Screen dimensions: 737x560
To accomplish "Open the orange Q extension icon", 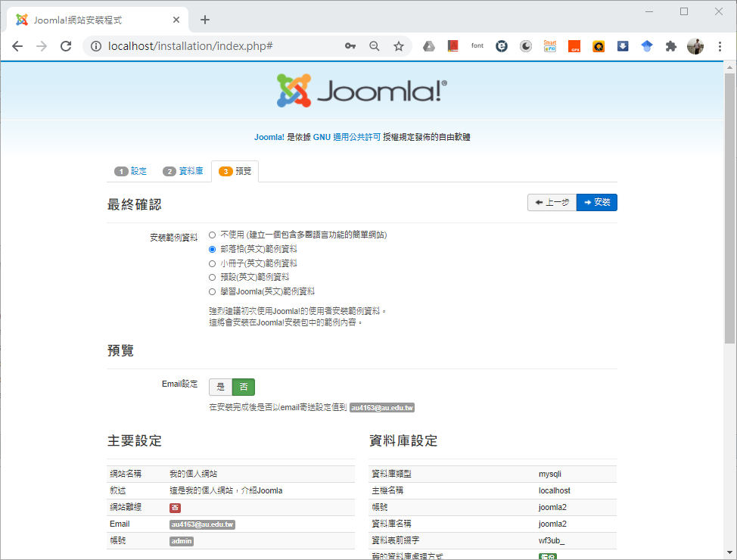I will (599, 46).
